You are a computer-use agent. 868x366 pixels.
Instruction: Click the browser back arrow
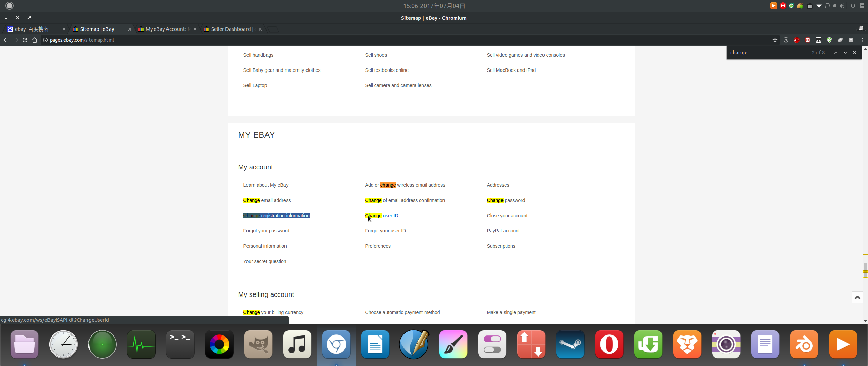click(x=6, y=40)
